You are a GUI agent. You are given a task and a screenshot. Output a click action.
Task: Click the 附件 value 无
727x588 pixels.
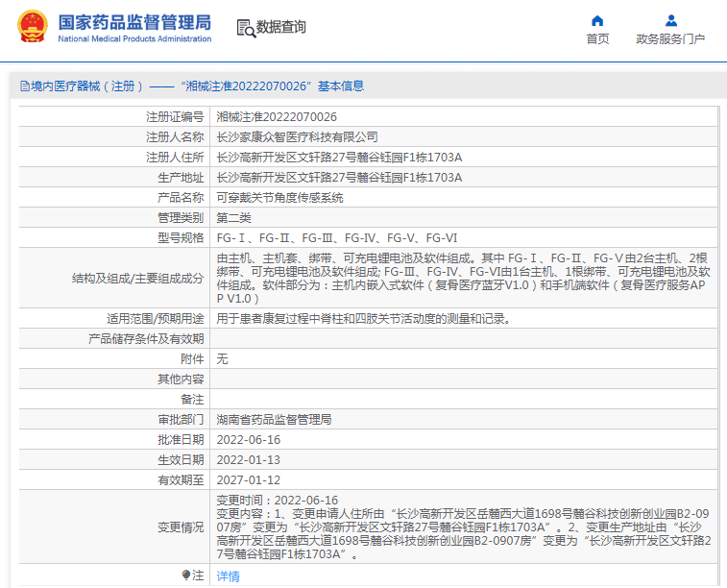tap(222, 359)
